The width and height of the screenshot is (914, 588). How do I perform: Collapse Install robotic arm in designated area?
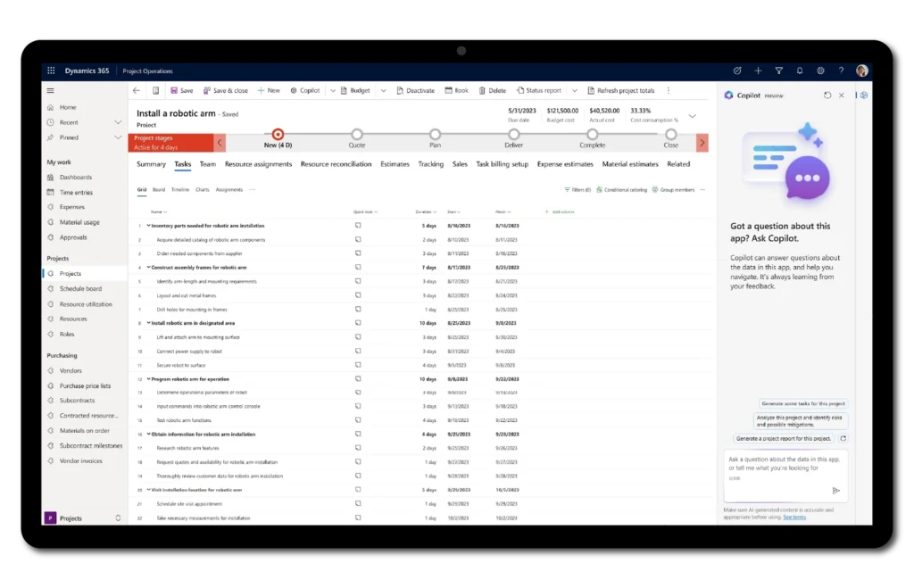(x=149, y=323)
